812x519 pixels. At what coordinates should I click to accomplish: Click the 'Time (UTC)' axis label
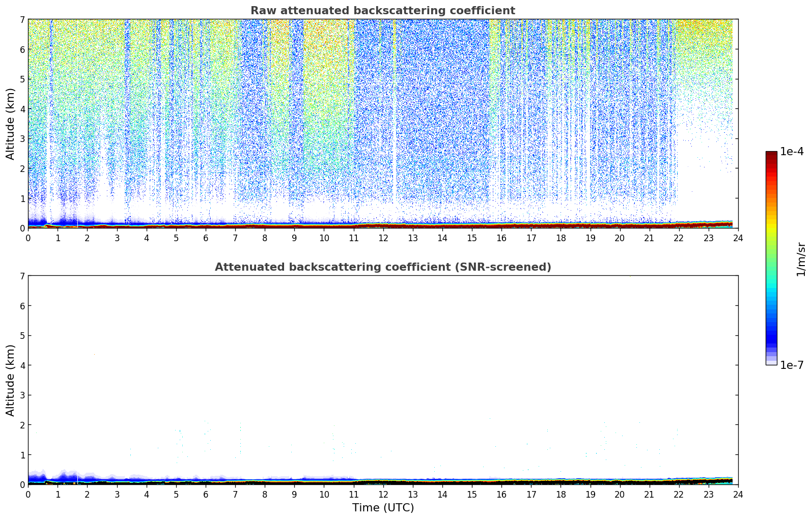[x=383, y=508]
